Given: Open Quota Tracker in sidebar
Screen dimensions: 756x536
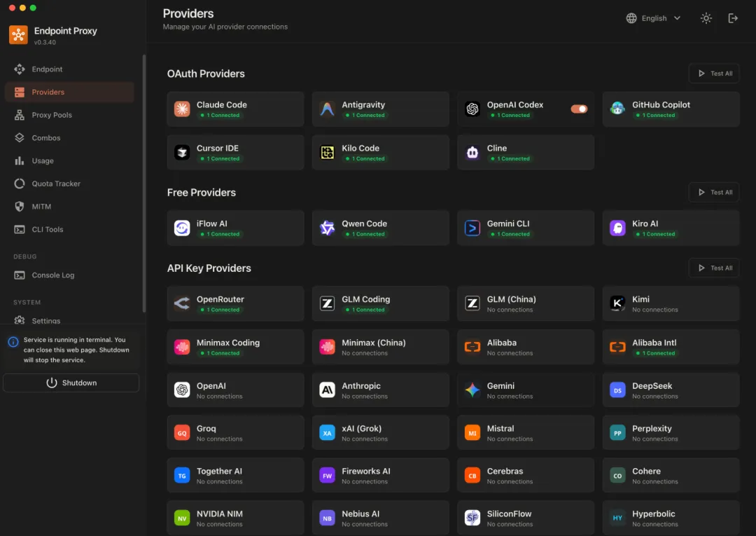Looking at the screenshot, I should point(69,184).
